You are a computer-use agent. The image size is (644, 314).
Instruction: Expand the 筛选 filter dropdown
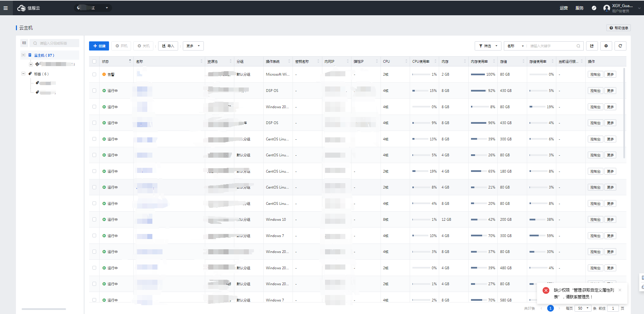488,46
